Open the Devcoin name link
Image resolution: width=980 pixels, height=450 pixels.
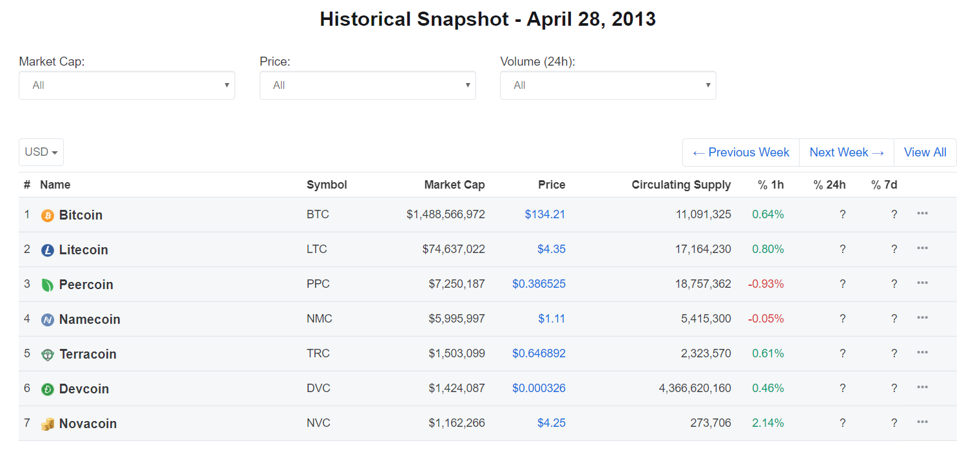pyautogui.click(x=84, y=389)
